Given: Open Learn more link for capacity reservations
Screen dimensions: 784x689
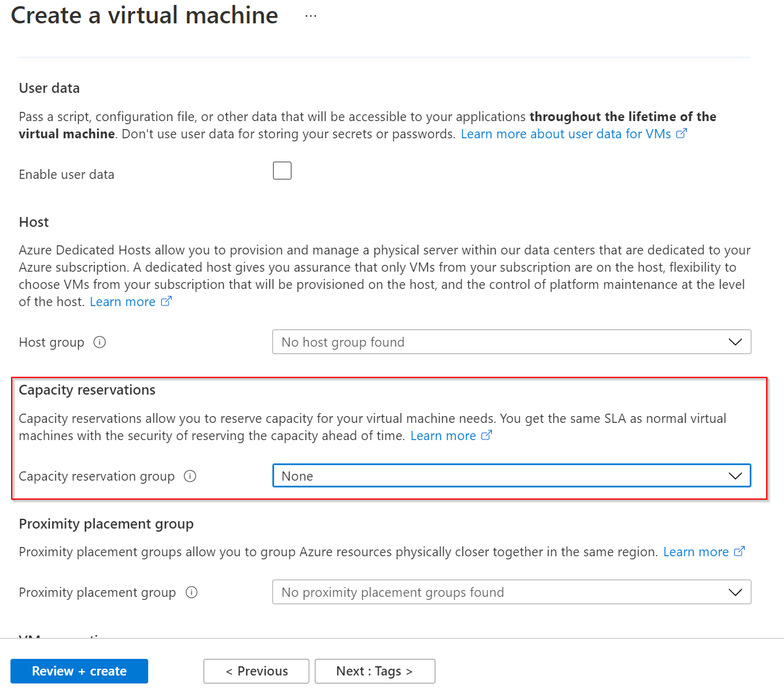Looking at the screenshot, I should click(443, 436).
